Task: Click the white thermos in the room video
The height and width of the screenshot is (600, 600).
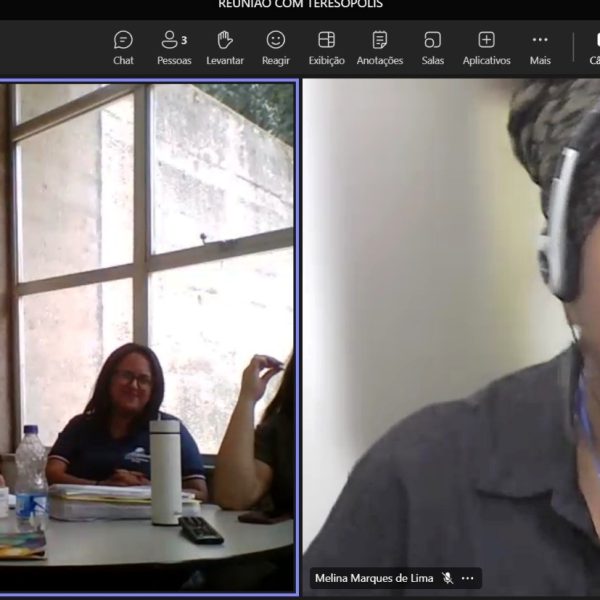Action: (165, 470)
